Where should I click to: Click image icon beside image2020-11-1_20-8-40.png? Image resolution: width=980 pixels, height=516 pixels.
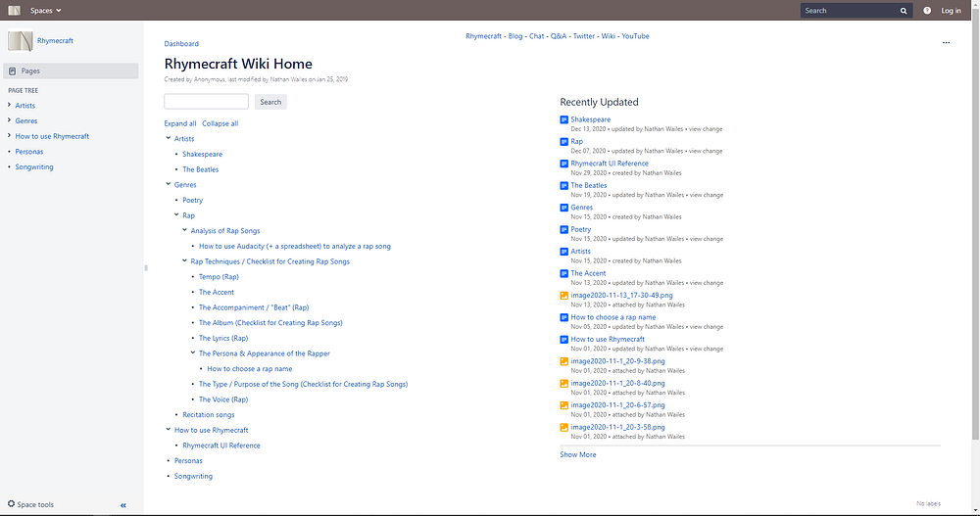click(563, 384)
